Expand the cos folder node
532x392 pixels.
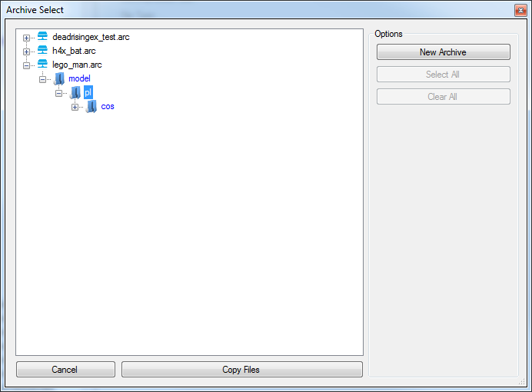click(75, 107)
